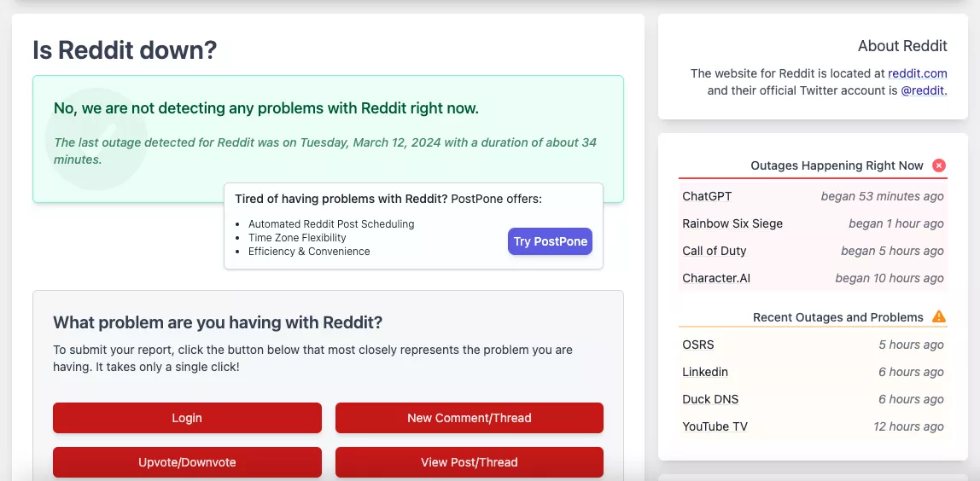Open the reddit.com website link
980x481 pixels.
[x=917, y=73]
